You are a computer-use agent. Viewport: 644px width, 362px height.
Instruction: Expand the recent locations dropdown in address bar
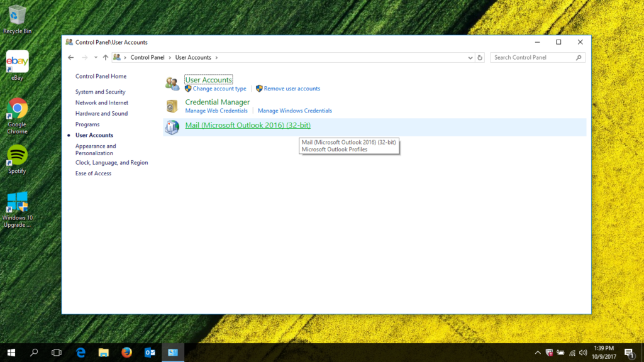tap(470, 57)
